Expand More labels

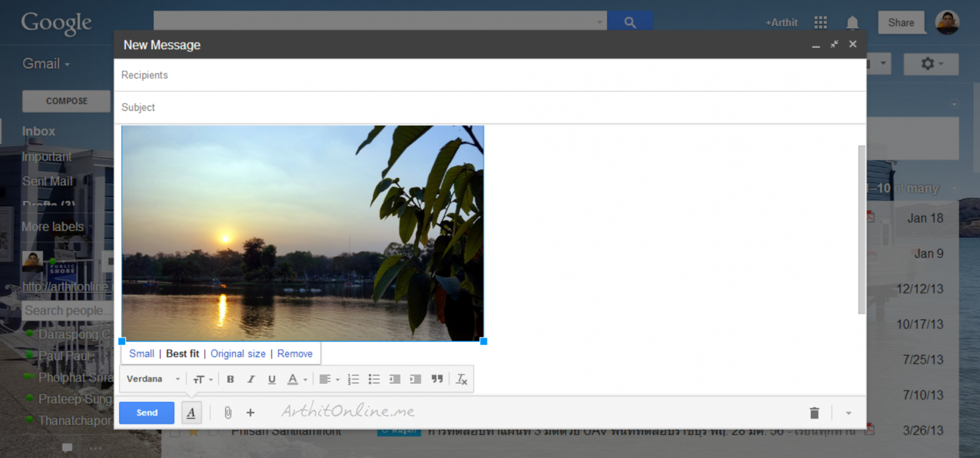point(53,227)
